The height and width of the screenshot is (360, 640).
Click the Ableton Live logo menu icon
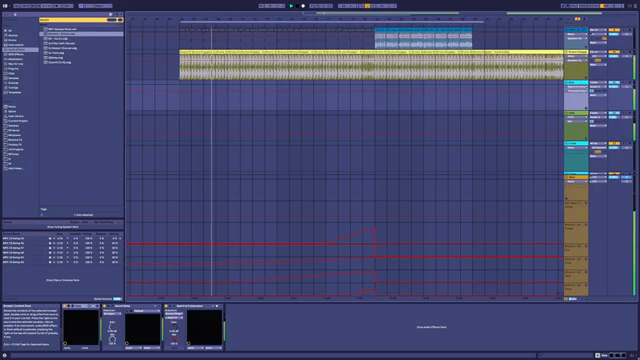(x=5, y=6)
